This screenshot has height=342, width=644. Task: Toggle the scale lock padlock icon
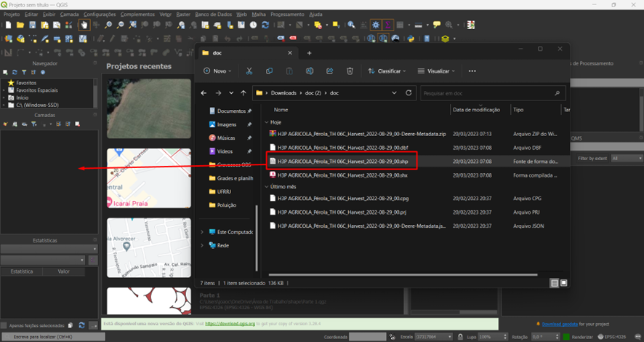[x=460, y=337]
